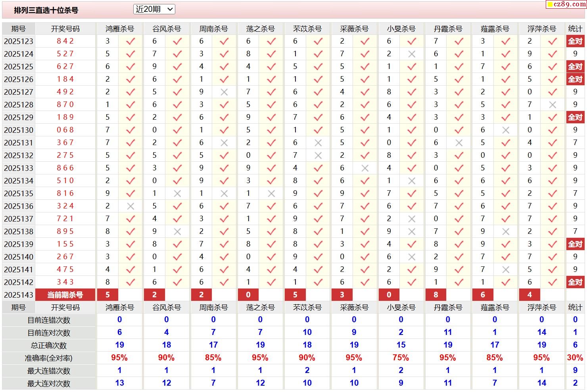Click draw number 3 4 3

pos(65,282)
